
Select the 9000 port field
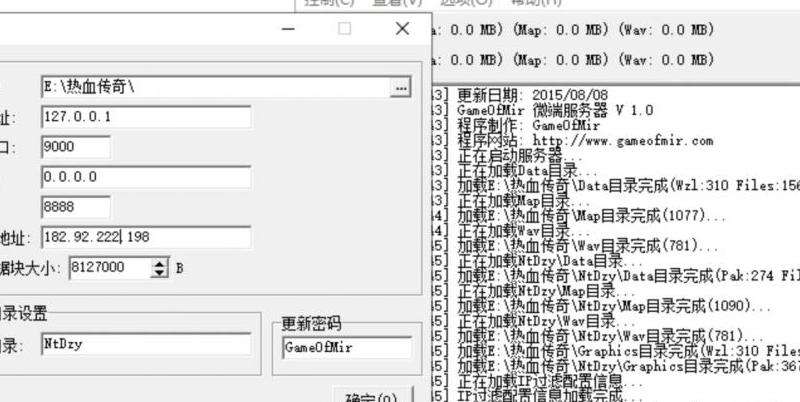tap(75, 148)
